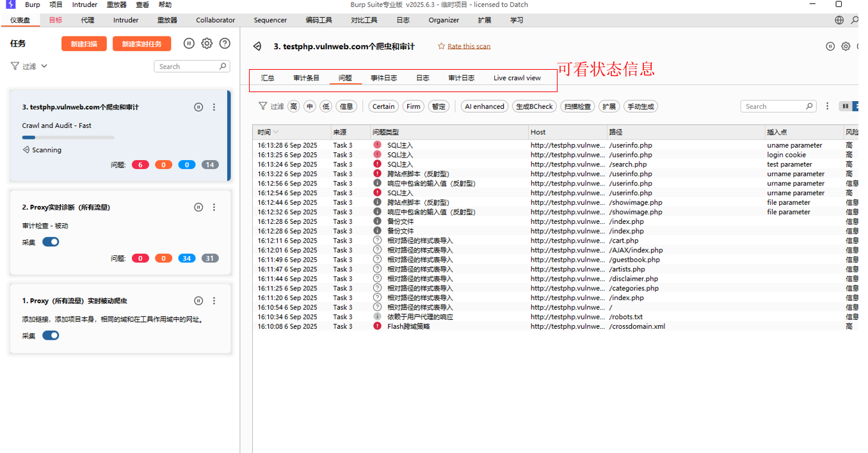This screenshot has height=453, width=868.
Task: Open the three-dot options beside the issues search box
Action: pos(827,106)
